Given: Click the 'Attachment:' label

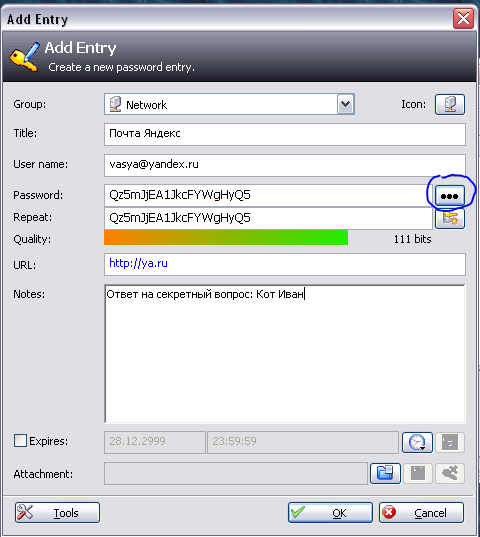Looking at the screenshot, I should [x=43, y=474].
